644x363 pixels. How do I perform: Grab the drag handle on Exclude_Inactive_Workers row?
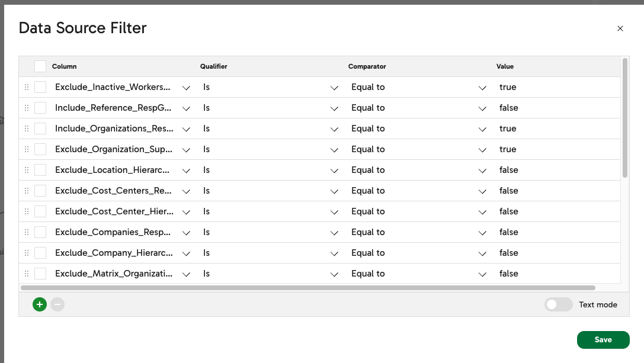point(26,86)
